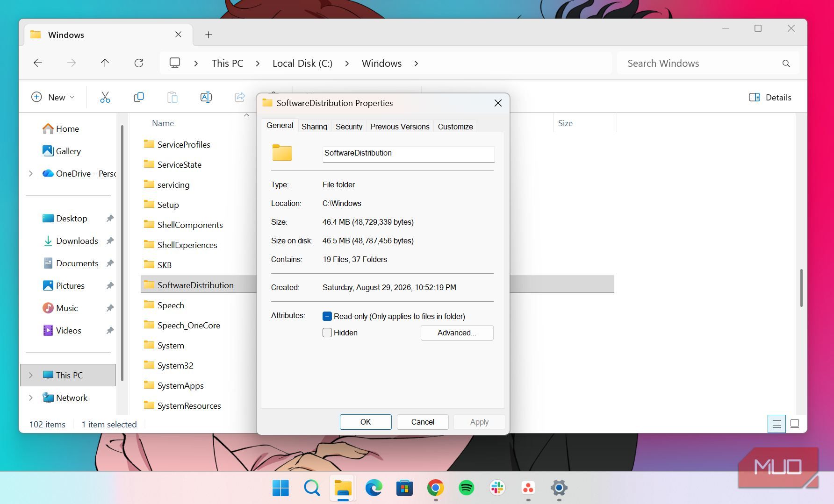Open chevron after Windows in address bar

(x=416, y=64)
